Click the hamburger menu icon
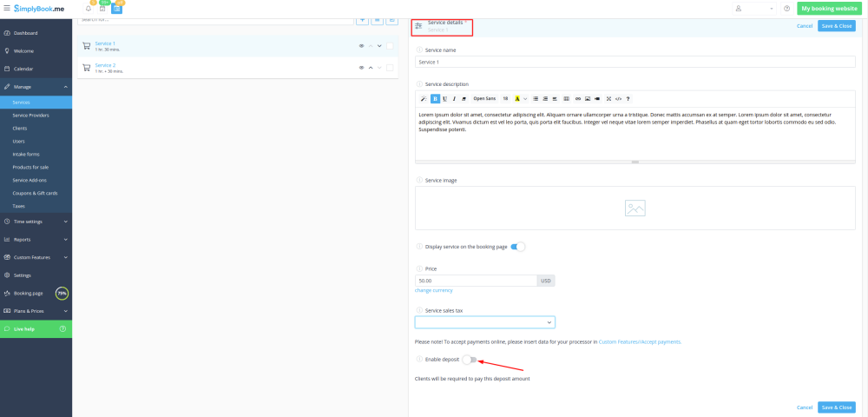868x417 pixels. (7, 8)
